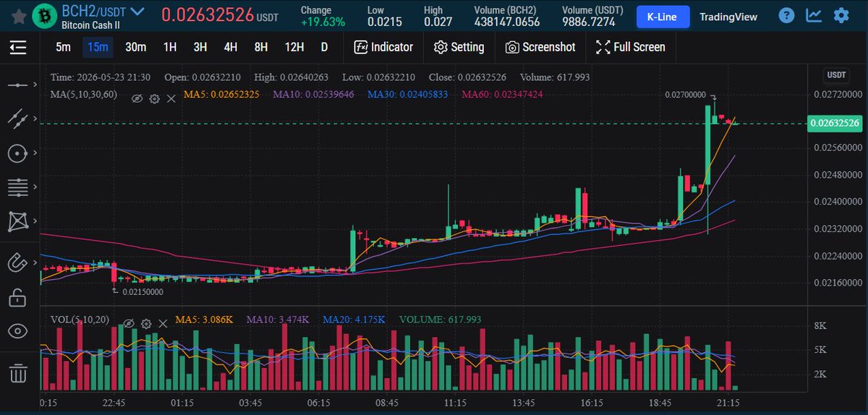Viewport: 868px width, 415px height.
Task: Click the USDT badge on price axis
Action: [x=837, y=75]
